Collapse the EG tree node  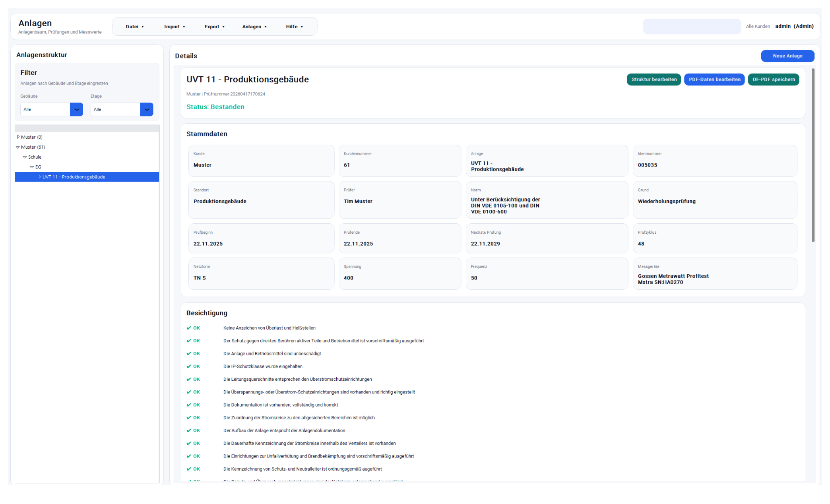32,167
